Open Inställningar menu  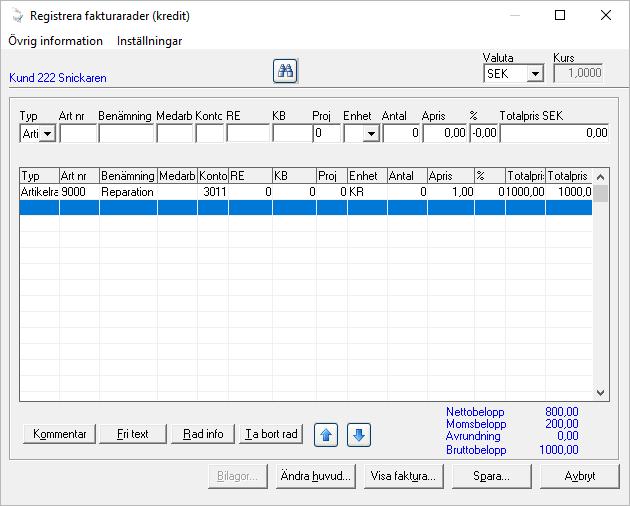coord(149,41)
